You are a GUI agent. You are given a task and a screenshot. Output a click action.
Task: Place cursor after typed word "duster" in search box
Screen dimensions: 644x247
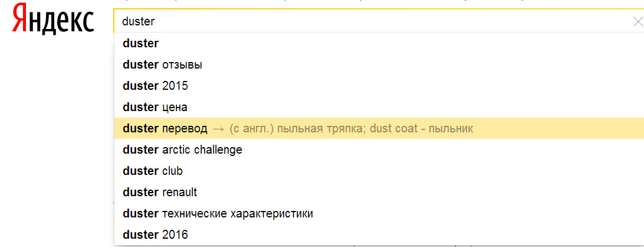(155, 21)
